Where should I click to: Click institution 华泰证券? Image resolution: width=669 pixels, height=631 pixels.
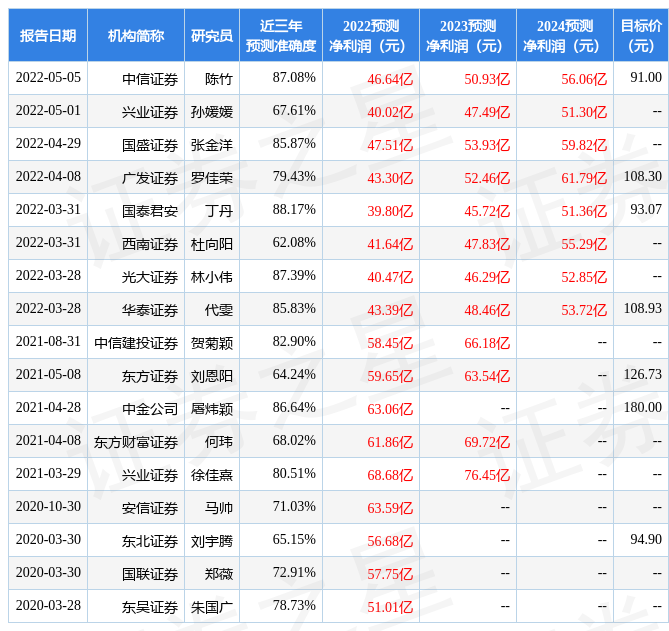pyautogui.click(x=150, y=310)
